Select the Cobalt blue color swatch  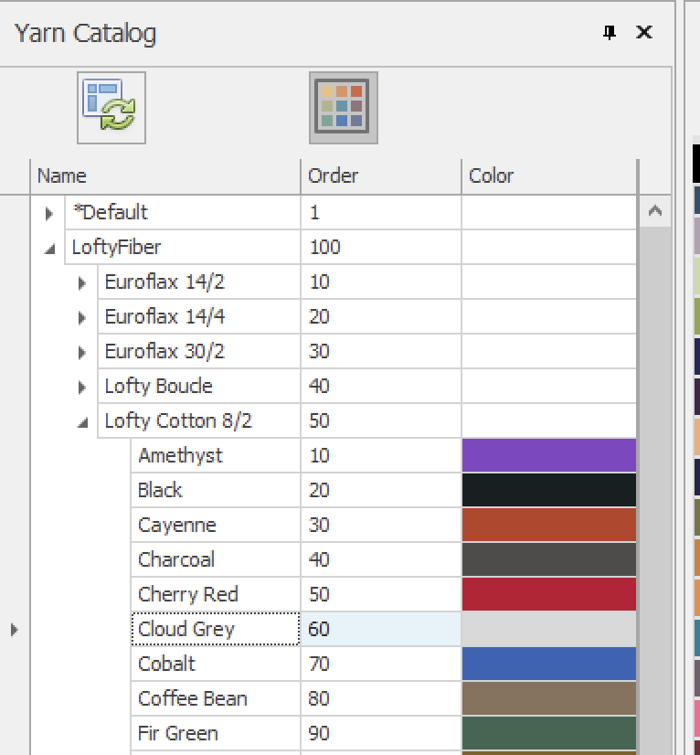pos(548,664)
